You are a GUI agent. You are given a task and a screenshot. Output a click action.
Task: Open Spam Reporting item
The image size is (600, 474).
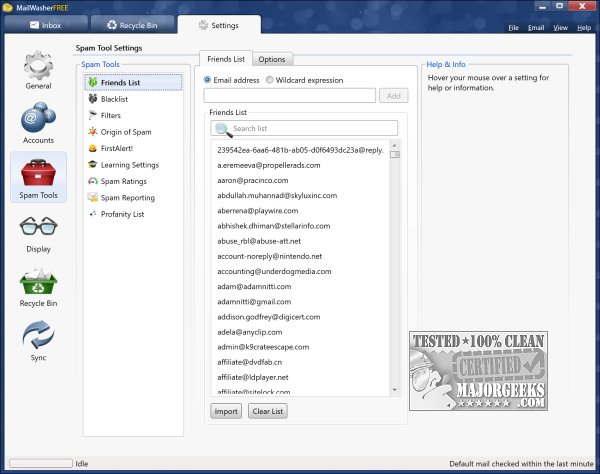[133, 198]
